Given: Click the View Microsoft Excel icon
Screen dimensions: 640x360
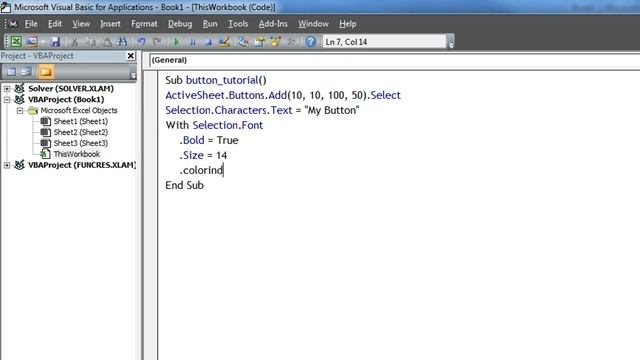Looking at the screenshot, I should (x=16, y=41).
